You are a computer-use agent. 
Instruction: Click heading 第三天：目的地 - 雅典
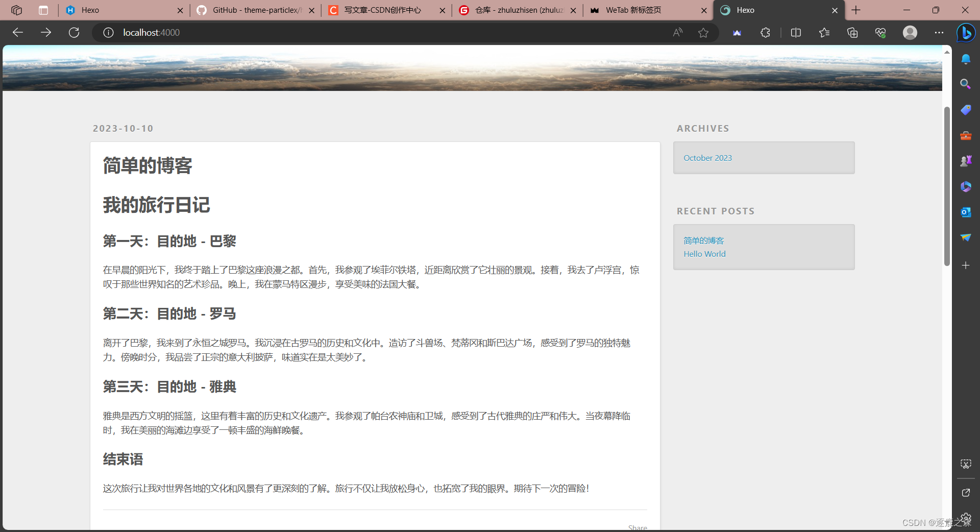(x=169, y=386)
